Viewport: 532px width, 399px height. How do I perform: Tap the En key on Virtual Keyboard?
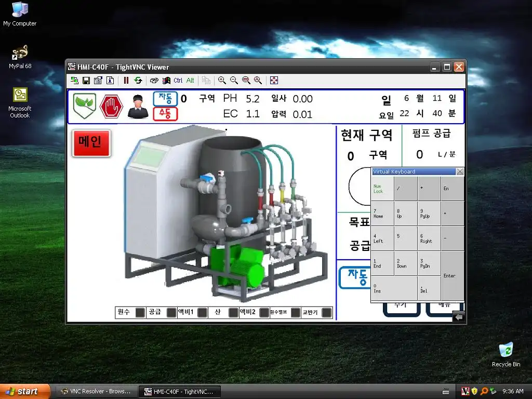pos(453,189)
